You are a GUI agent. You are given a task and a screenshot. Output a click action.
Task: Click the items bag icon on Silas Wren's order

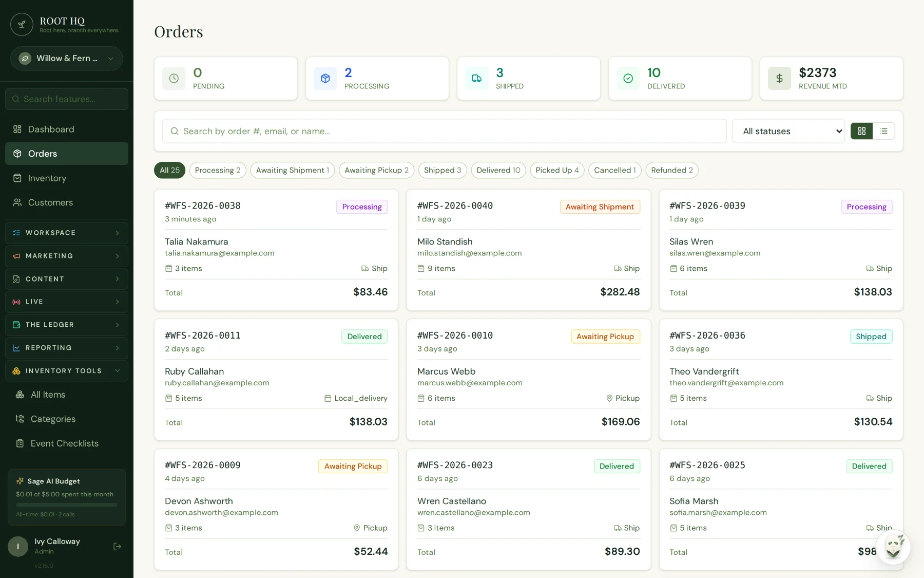(673, 269)
